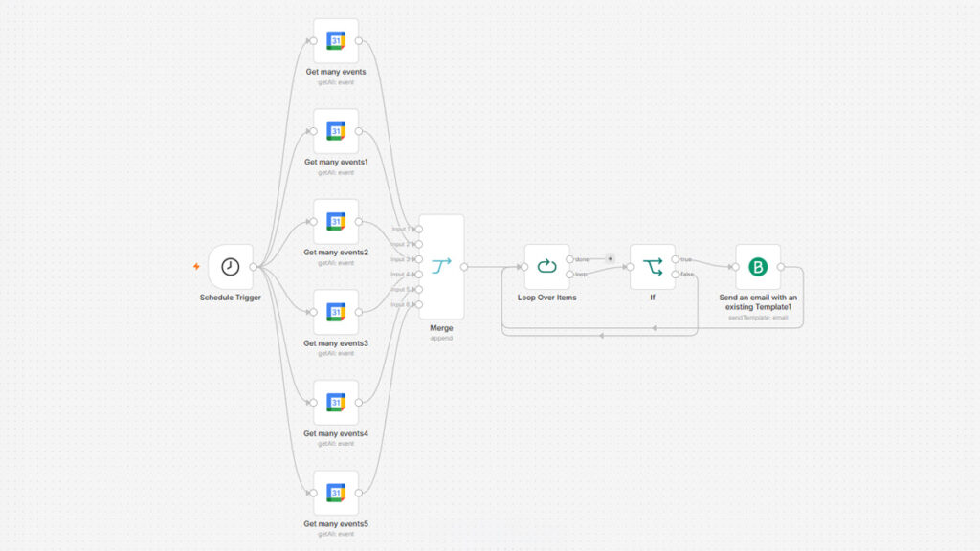
Task: Click the Loop Over Items done output port
Action: point(570,259)
